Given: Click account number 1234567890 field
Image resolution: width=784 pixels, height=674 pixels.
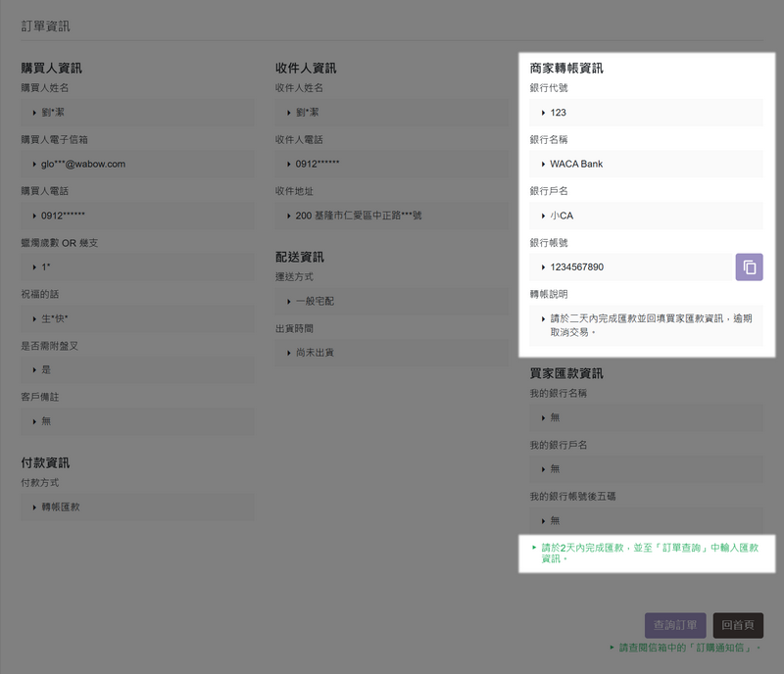Looking at the screenshot, I should (630, 267).
